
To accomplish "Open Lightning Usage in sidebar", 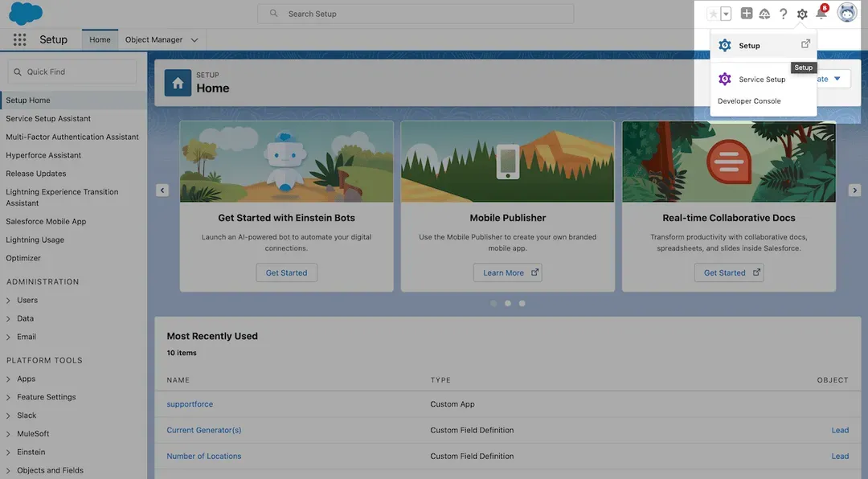I will tap(35, 239).
